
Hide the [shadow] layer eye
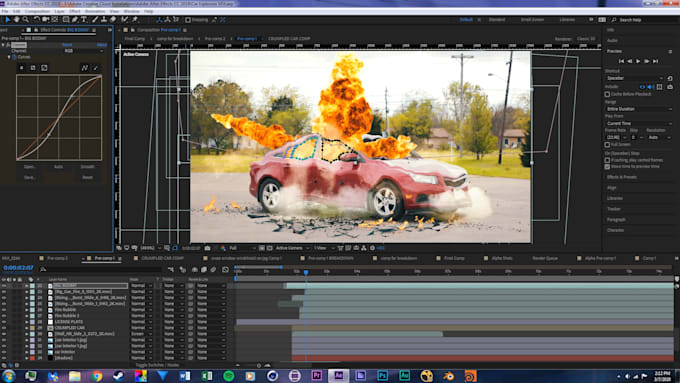pyautogui.click(x=4, y=358)
